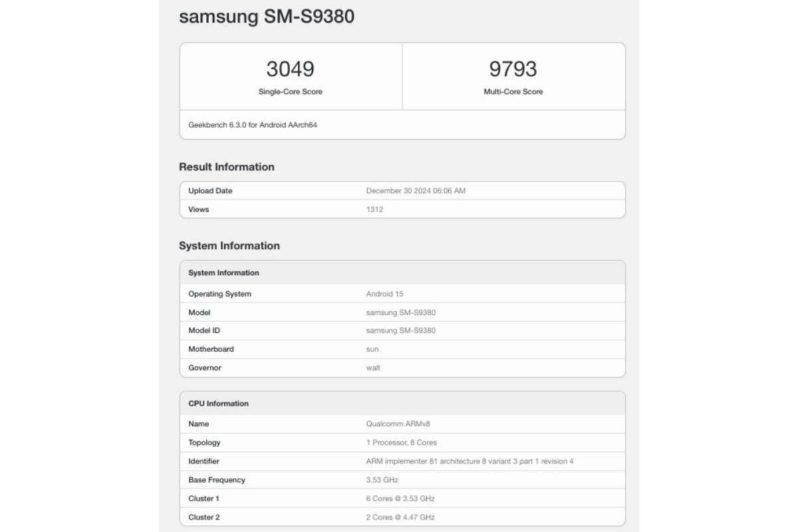Select the 3049 single-core score value
The height and width of the screenshot is (532, 798).
pos(290,68)
